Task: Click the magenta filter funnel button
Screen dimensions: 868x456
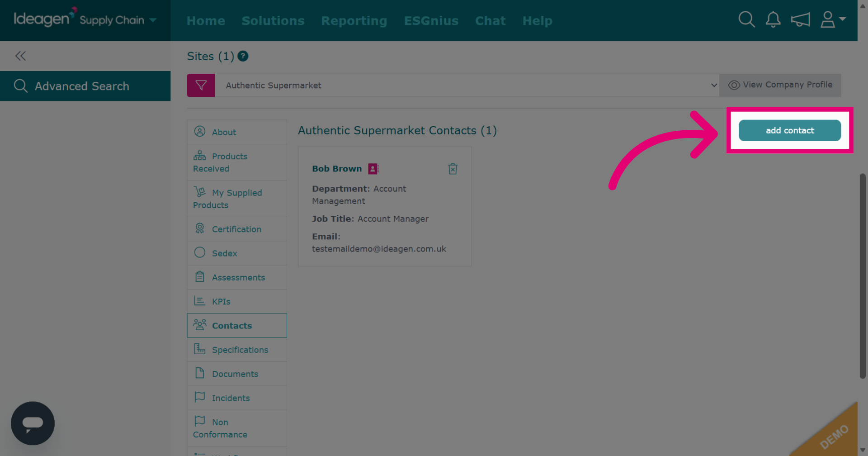Action: pos(201,85)
